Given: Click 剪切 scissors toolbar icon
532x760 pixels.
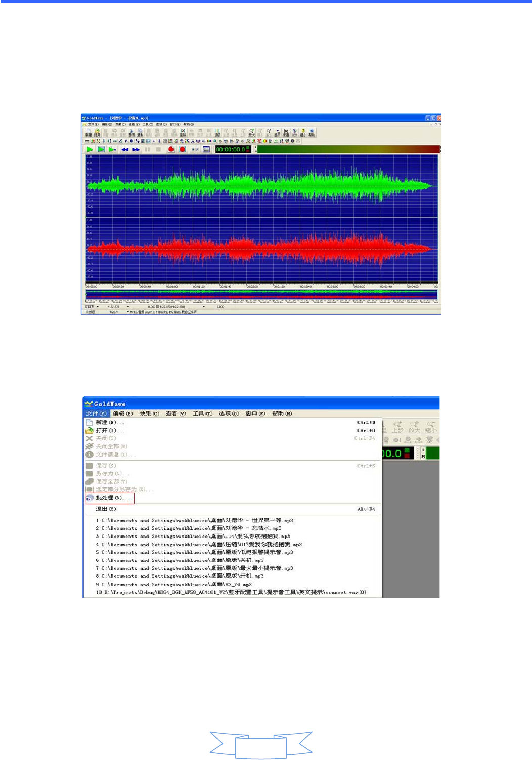Looking at the screenshot, I should [x=131, y=132].
